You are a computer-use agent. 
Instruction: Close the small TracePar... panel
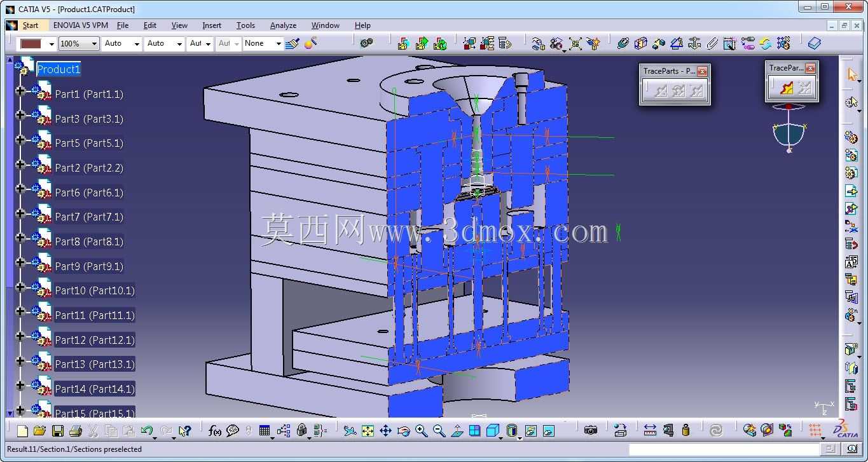pos(810,68)
